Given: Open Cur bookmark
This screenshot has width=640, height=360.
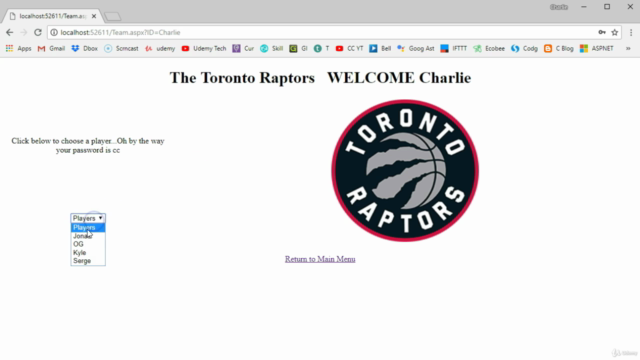Looking at the screenshot, I should click(x=243, y=49).
